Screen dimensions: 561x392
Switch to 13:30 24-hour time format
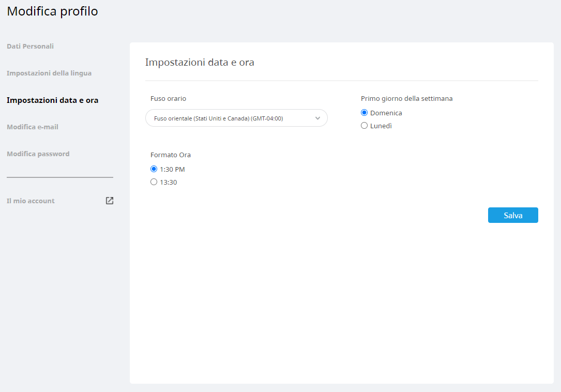tap(154, 182)
